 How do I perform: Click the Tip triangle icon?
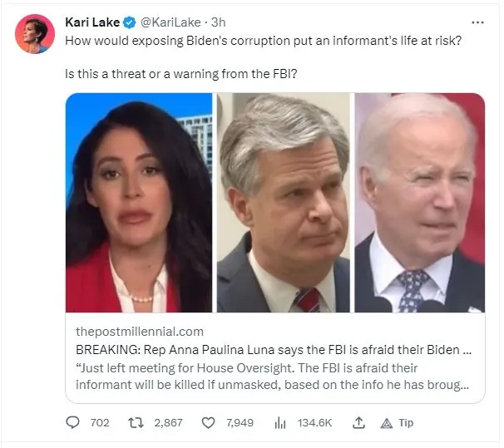[387, 424]
